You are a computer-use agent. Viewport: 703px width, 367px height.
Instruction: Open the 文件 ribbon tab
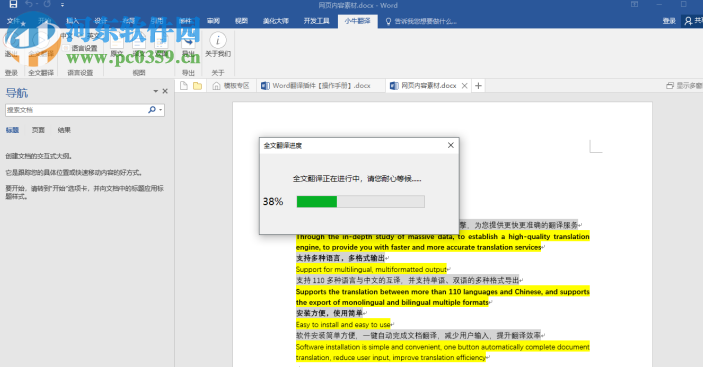pyautogui.click(x=13, y=21)
